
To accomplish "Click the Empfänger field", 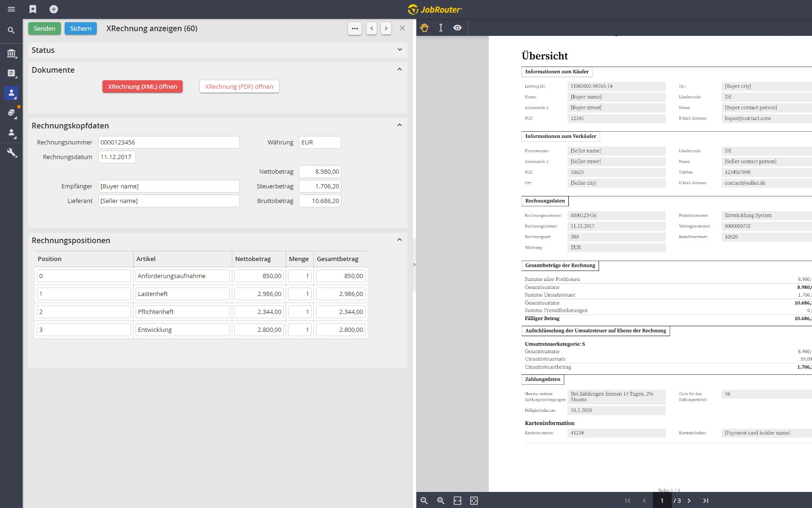I will (169, 186).
